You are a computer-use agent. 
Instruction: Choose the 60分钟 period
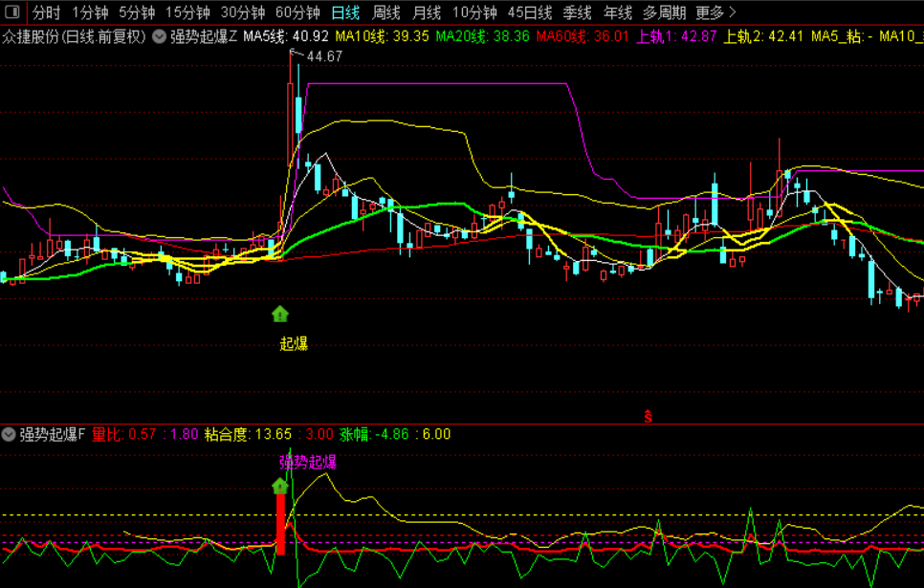pyautogui.click(x=297, y=12)
